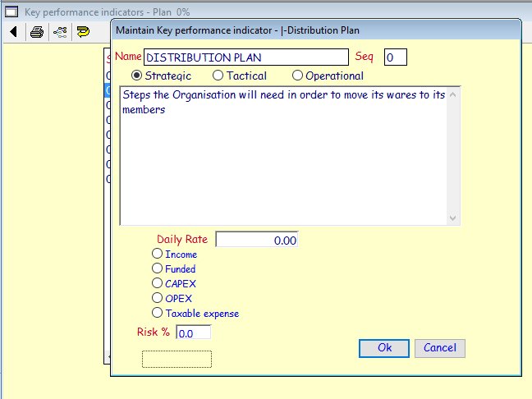Select the Income radio option
This screenshot has height=399, width=532.
pyautogui.click(x=158, y=255)
